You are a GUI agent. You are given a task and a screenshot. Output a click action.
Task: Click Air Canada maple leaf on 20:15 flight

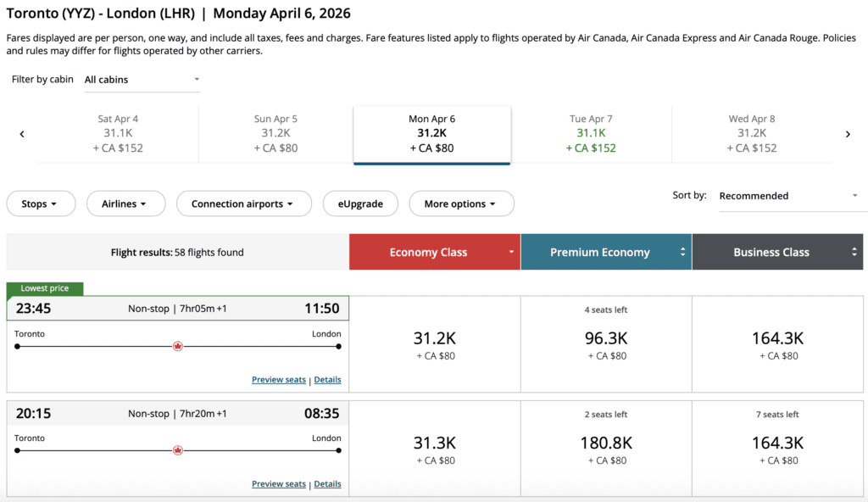pos(178,450)
